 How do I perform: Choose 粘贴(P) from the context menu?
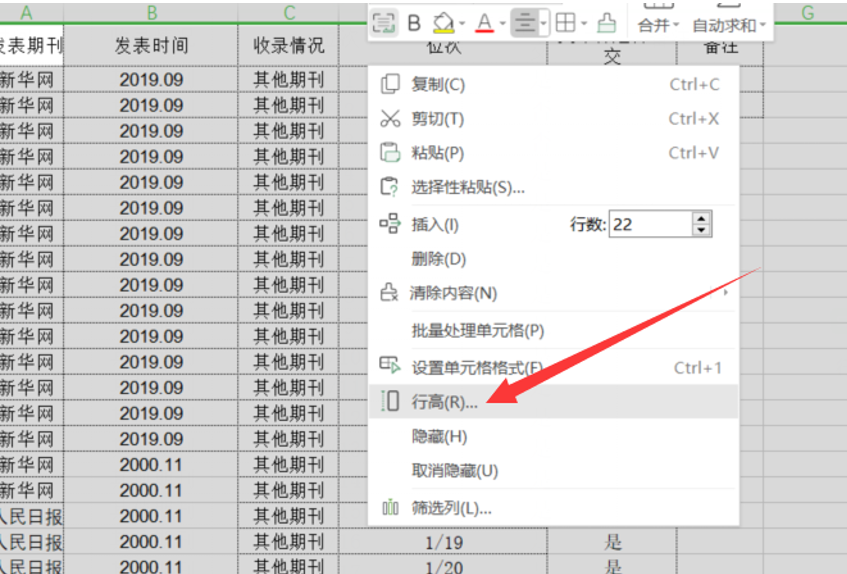pos(553,153)
